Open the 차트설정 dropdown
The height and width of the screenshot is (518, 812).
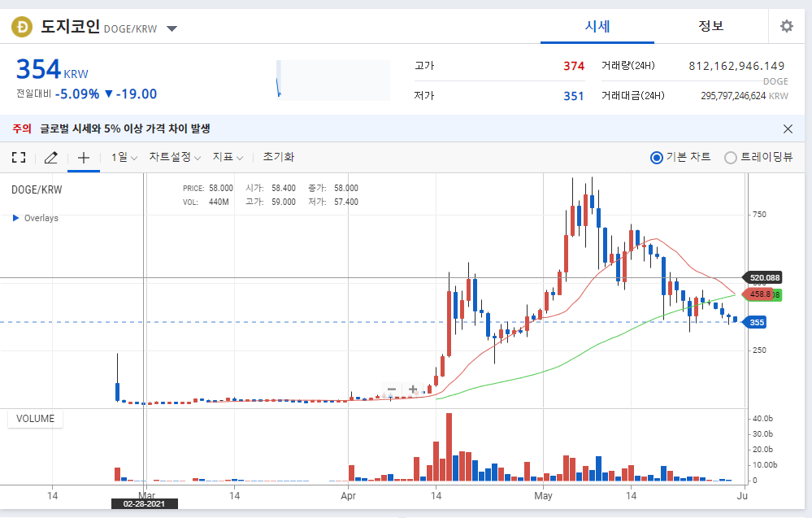pos(175,157)
